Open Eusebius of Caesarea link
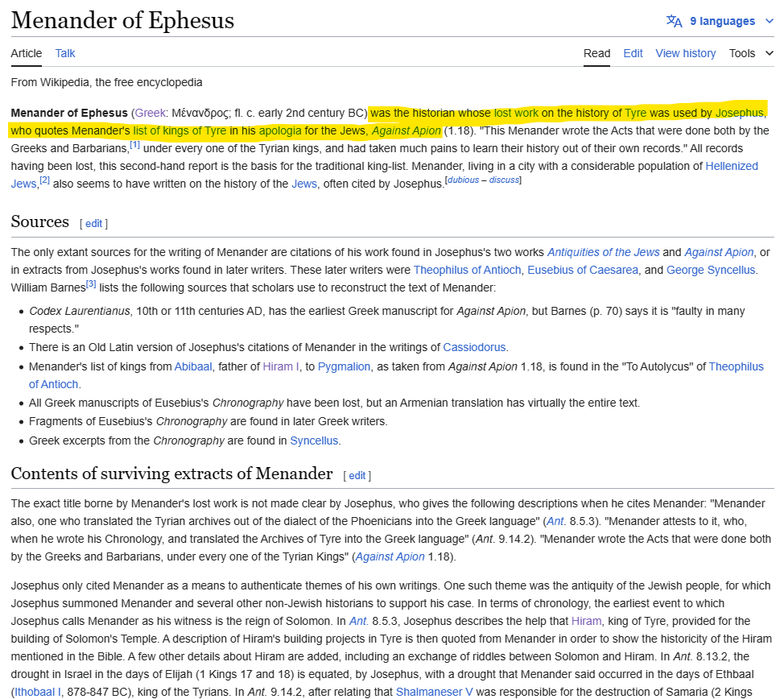784x699 pixels. (x=583, y=270)
